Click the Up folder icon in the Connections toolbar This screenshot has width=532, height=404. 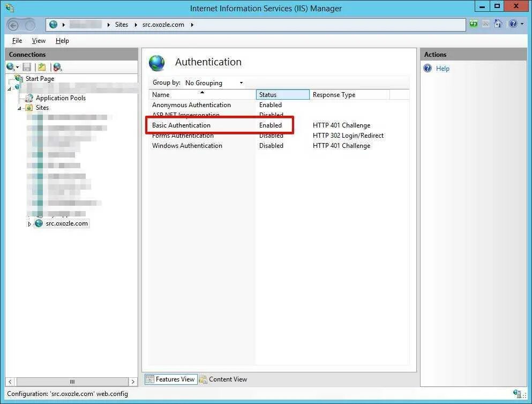[x=42, y=67]
